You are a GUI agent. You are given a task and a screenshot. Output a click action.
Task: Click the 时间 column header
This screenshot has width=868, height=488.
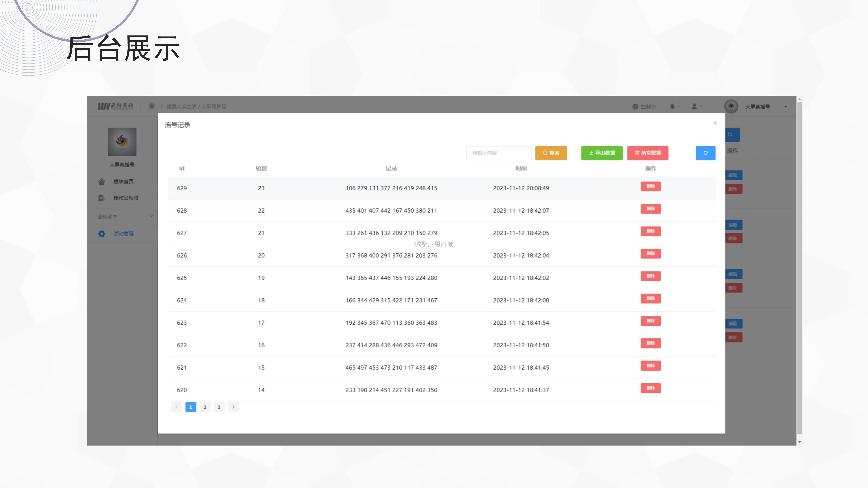pos(521,168)
